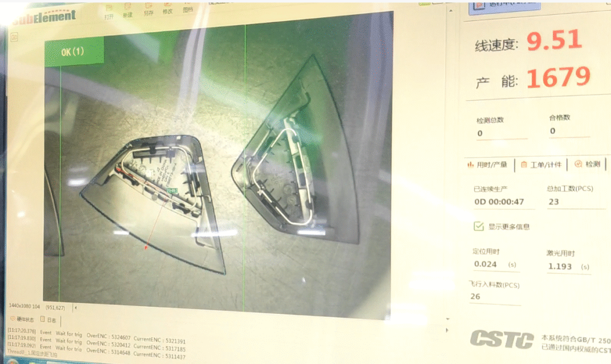611x364 pixels.
Task: Open the 工单/计件 tab
Action: coord(541,165)
